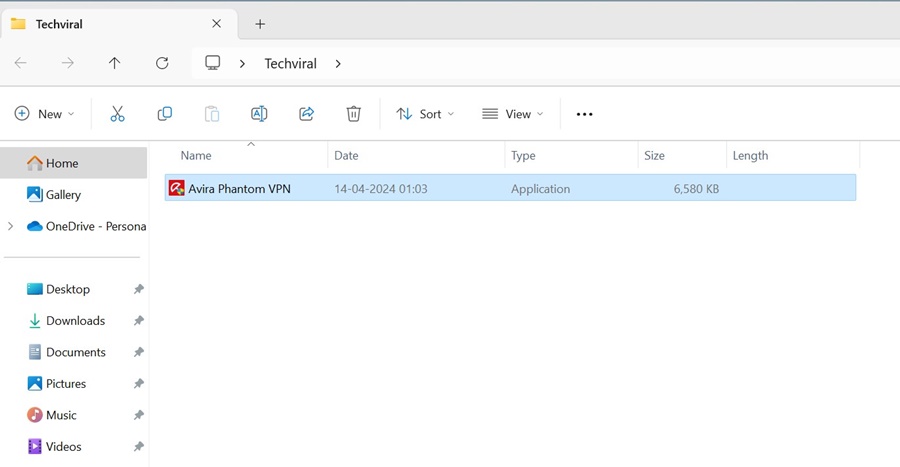Click the Application type cell
The width and height of the screenshot is (900, 467).
click(x=540, y=189)
